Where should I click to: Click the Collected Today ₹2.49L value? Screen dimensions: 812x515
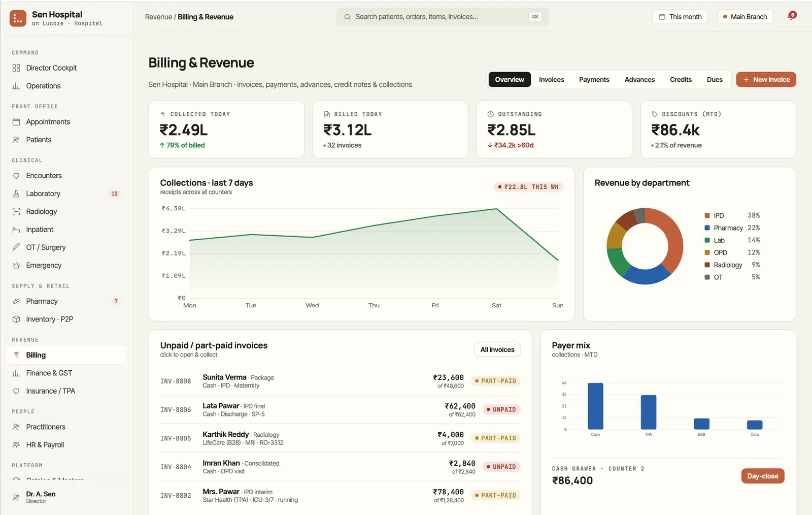pos(184,130)
